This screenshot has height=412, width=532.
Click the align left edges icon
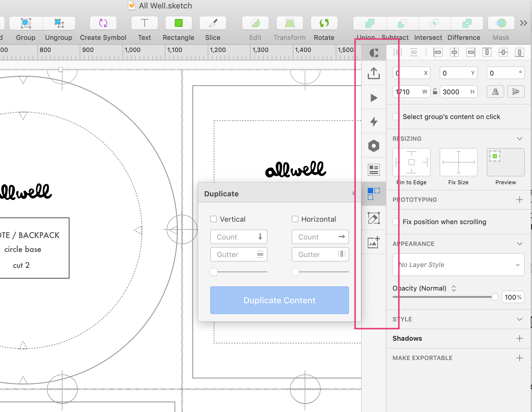pyautogui.click(x=438, y=53)
